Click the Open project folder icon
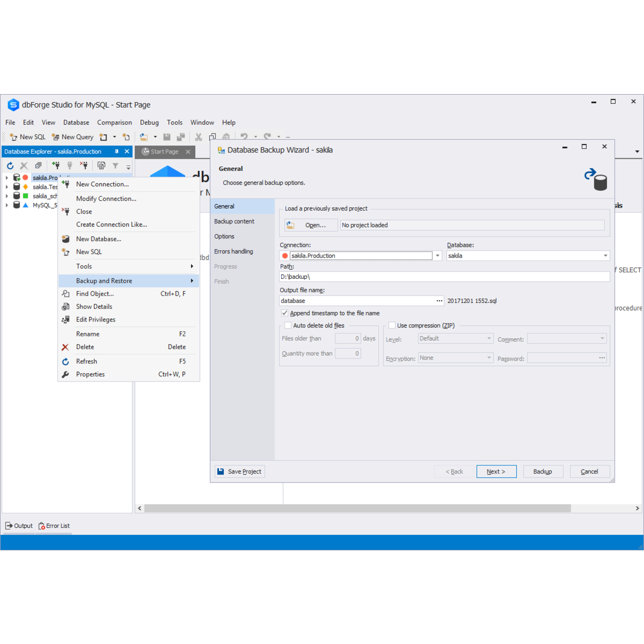Screen dimensions: 644x644 pos(290,225)
